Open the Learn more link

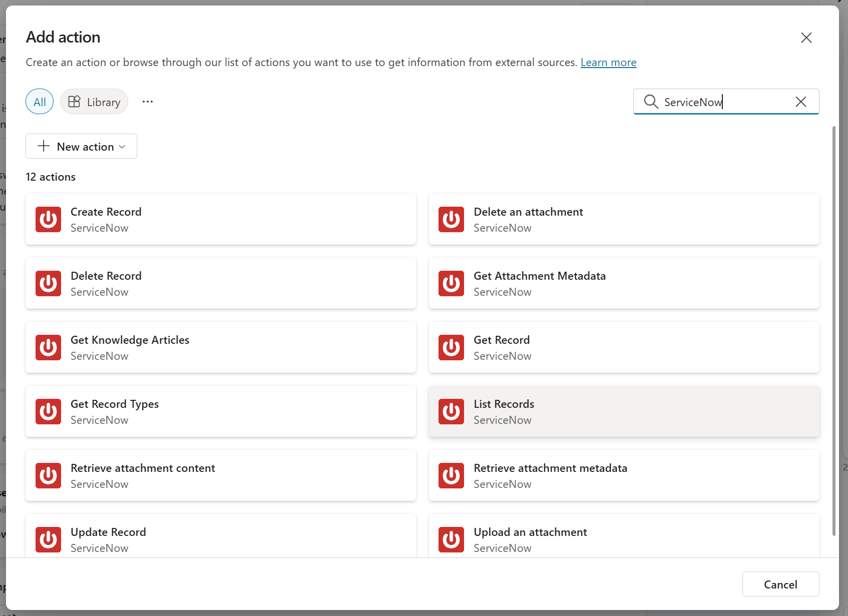point(608,63)
